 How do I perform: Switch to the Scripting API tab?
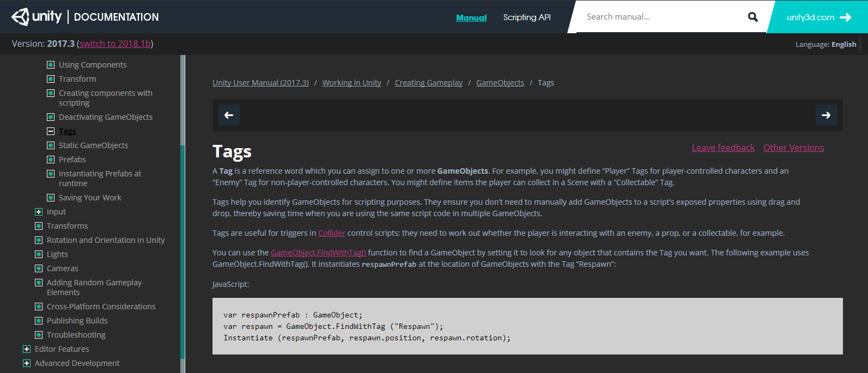point(527,17)
